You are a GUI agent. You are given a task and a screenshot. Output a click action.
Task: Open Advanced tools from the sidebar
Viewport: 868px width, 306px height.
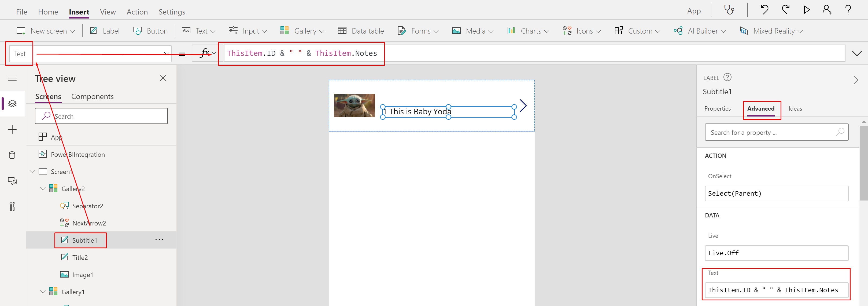tap(12, 206)
